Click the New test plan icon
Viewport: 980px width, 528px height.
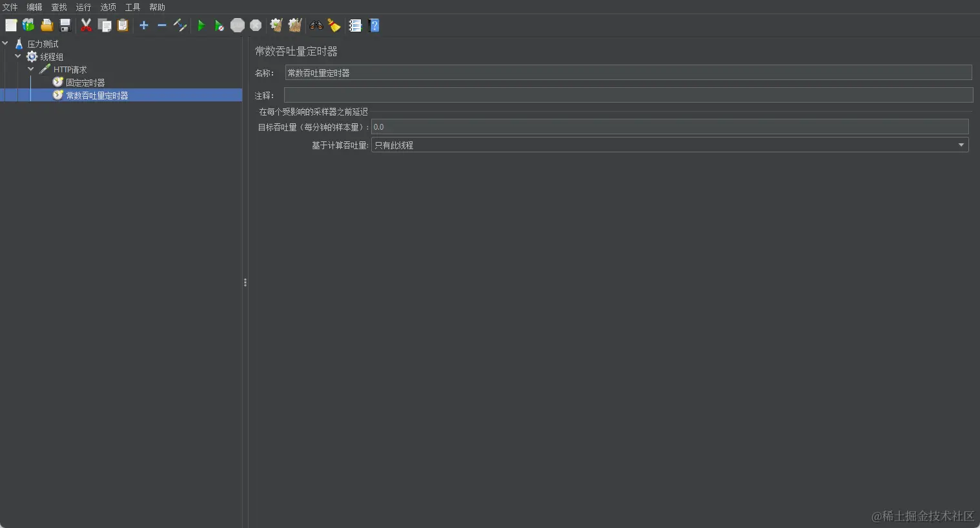click(11, 25)
